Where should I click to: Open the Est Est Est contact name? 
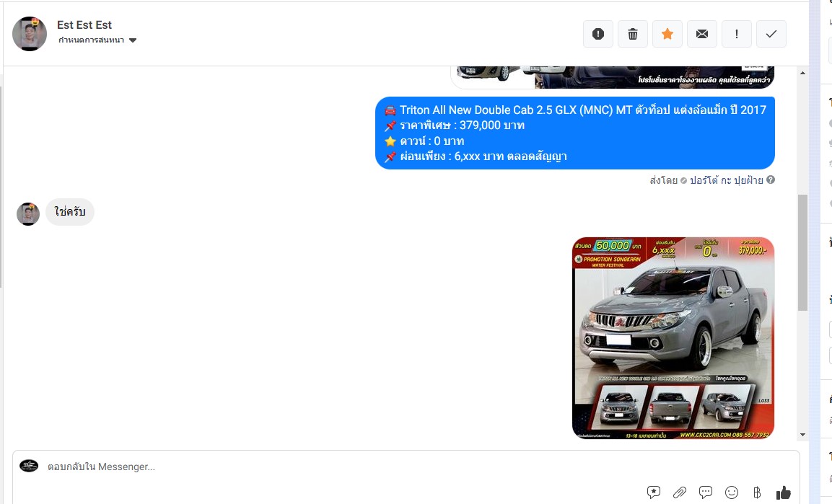click(x=84, y=25)
